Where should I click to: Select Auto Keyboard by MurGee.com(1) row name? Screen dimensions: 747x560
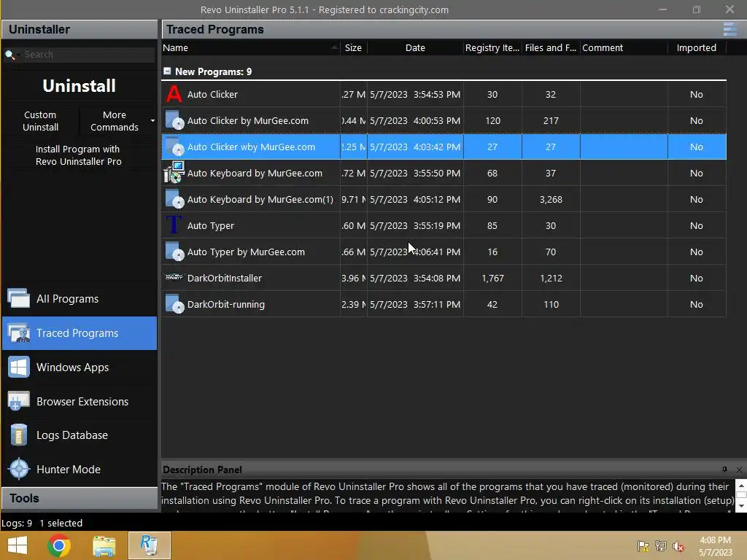(260, 199)
